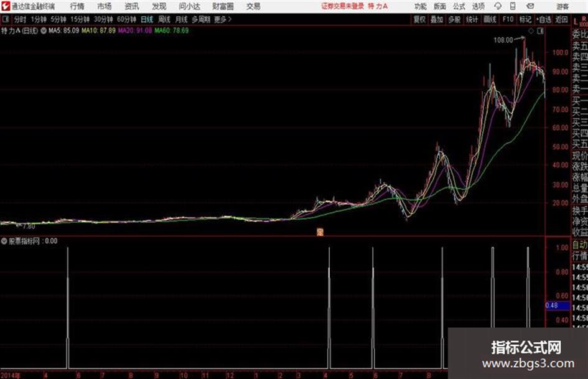Select the 日线 daily period tab
588x379 pixels.
[147, 19]
